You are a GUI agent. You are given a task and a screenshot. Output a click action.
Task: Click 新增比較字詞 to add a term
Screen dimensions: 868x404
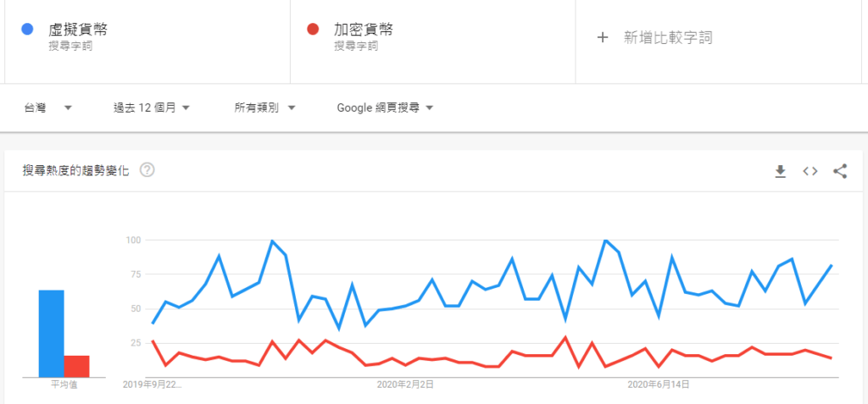pos(667,37)
